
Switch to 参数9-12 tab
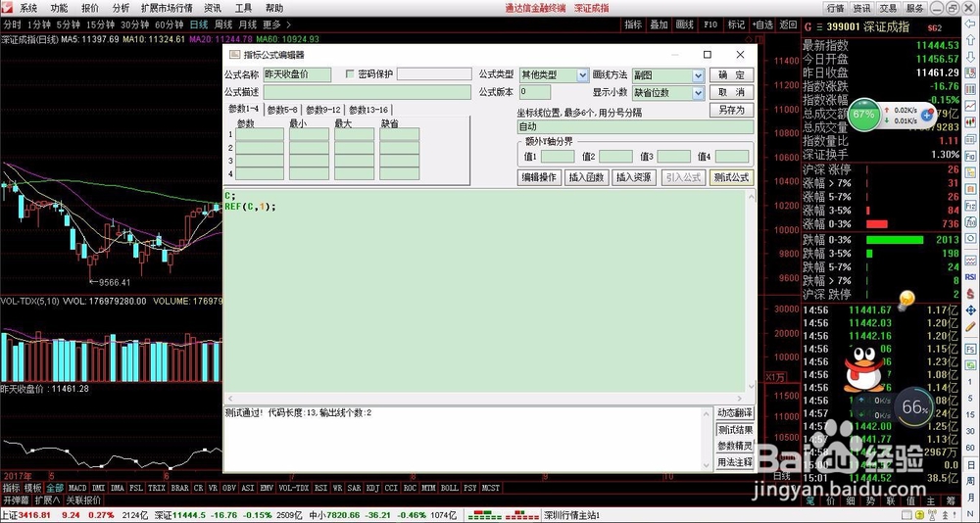pos(323,110)
